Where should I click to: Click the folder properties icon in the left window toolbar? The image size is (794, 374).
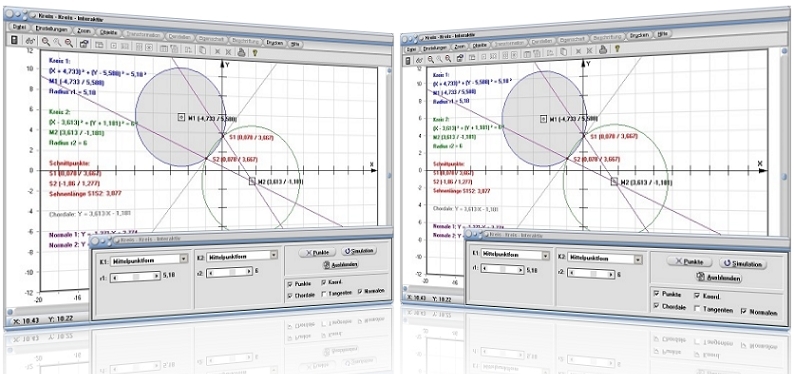pyautogui.click(x=84, y=44)
